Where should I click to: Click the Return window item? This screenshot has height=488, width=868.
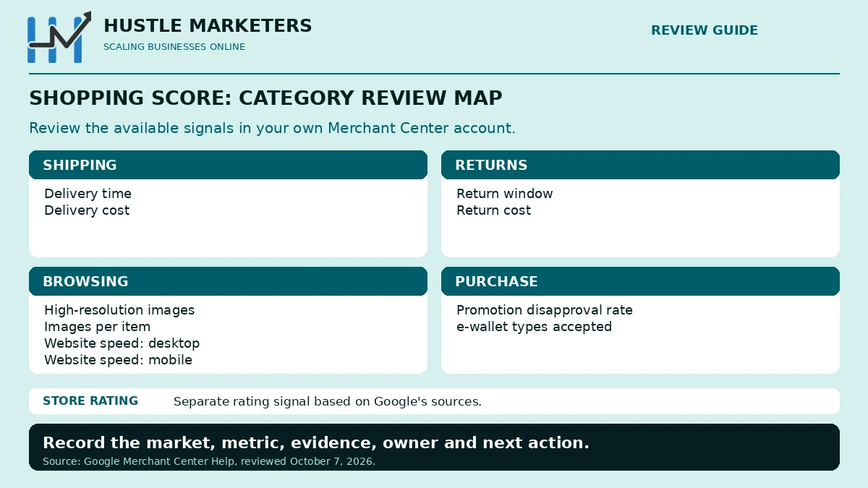pos(505,194)
